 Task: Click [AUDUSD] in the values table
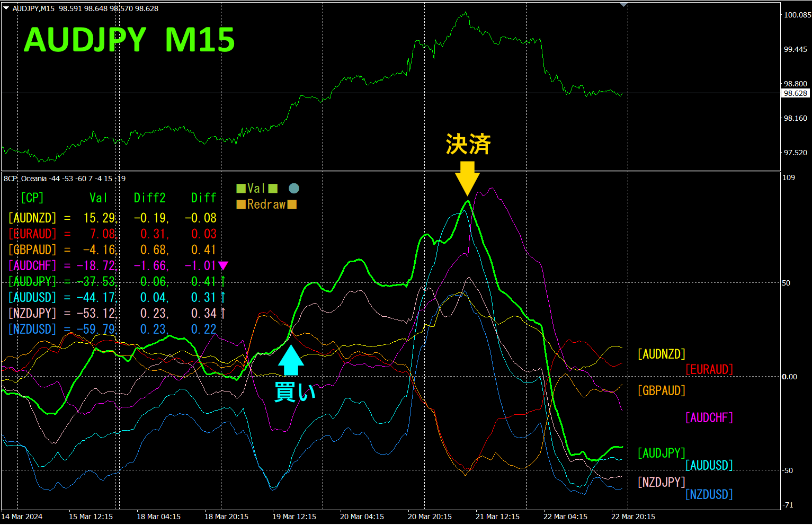click(32, 297)
